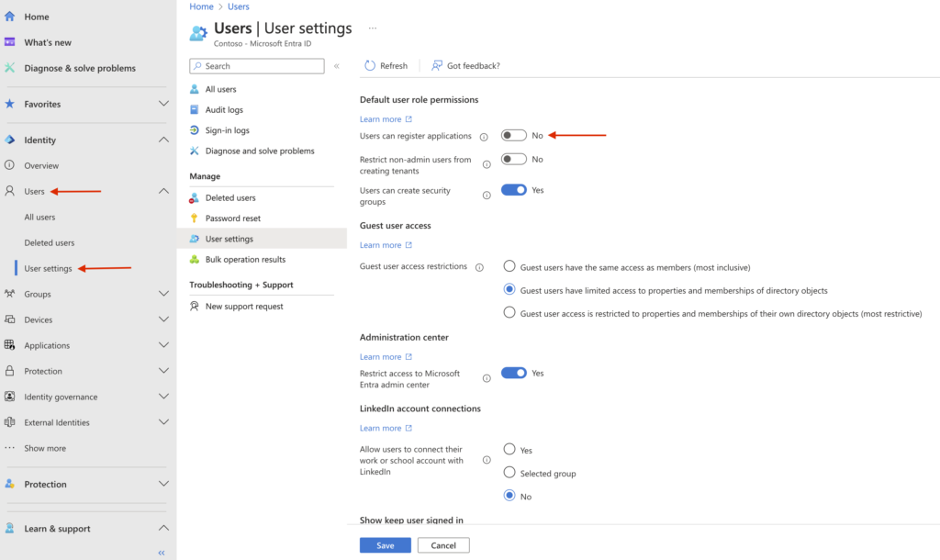Open Audit logs via its book icon
The height and width of the screenshot is (560, 940).
click(x=195, y=110)
